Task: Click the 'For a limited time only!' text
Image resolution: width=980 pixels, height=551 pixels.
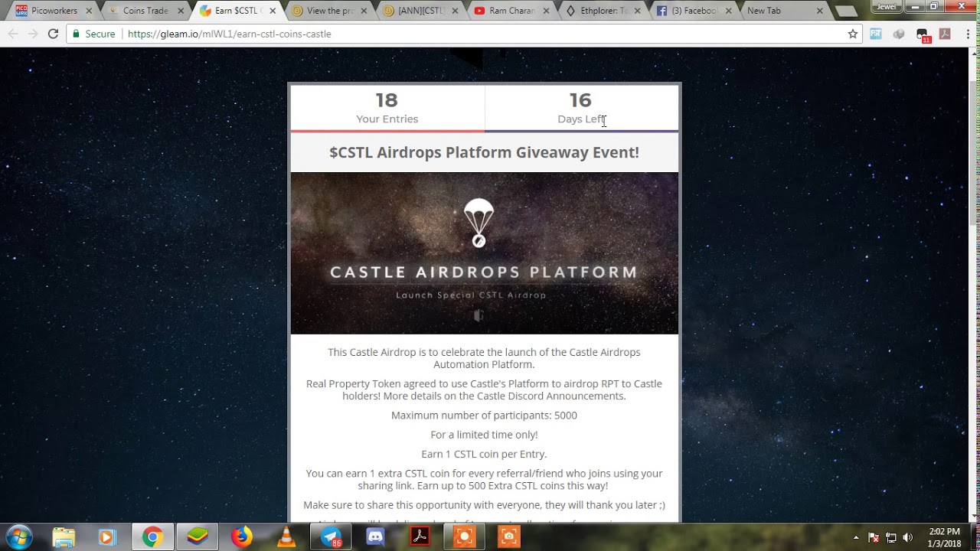Action: click(x=484, y=435)
